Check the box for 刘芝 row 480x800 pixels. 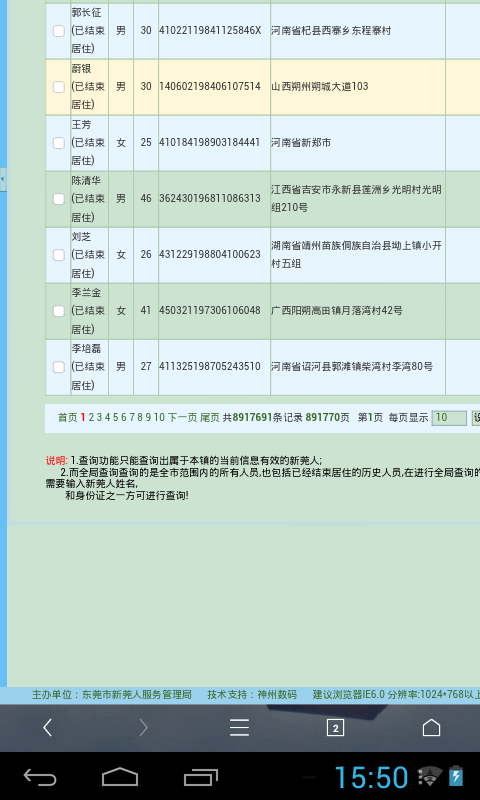tap(59, 255)
